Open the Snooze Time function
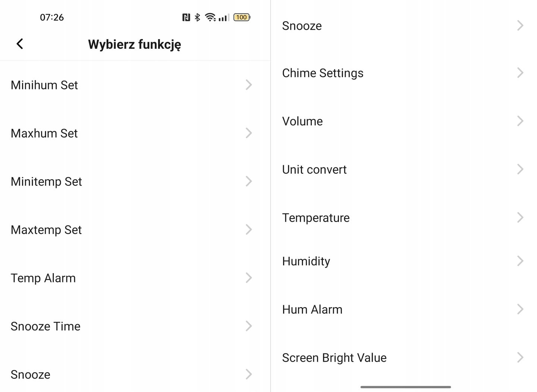 [46, 326]
